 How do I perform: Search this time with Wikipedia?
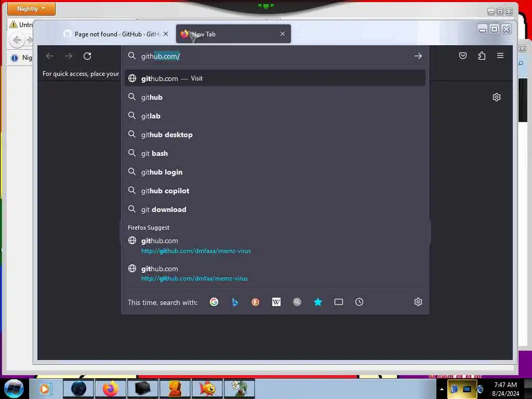click(x=276, y=302)
